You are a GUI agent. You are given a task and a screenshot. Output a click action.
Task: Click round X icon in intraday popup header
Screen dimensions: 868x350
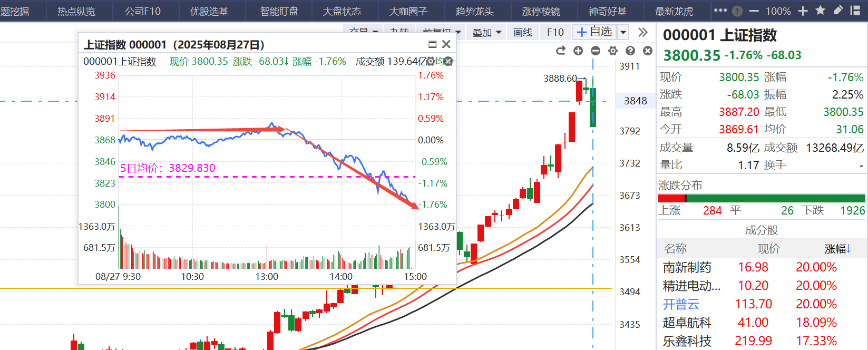click(x=448, y=62)
